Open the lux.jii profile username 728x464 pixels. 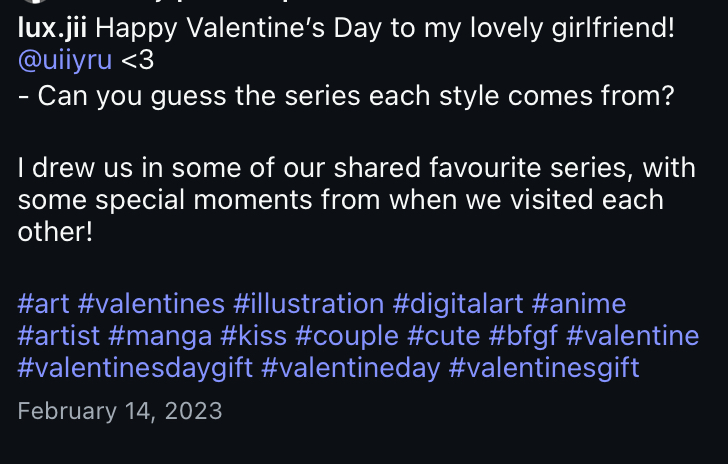pos(52,29)
